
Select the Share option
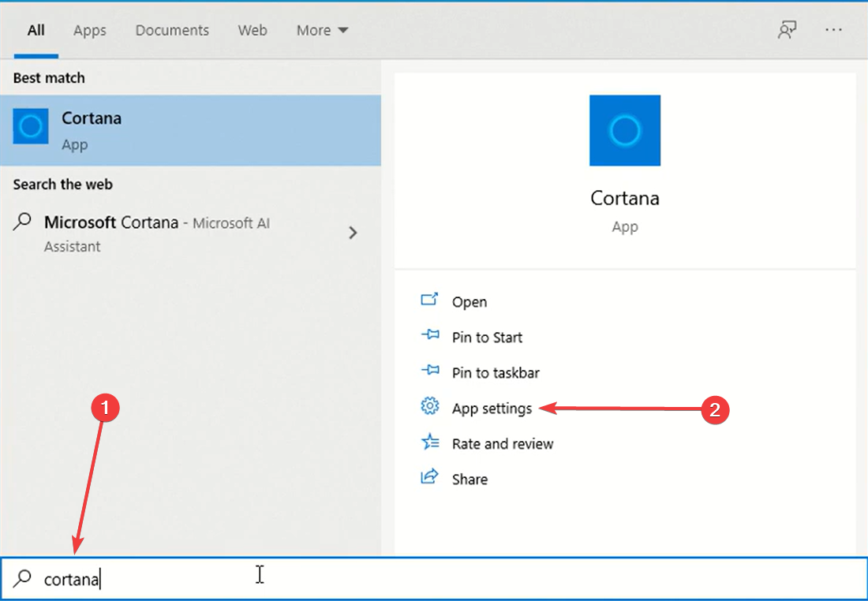[x=470, y=479]
